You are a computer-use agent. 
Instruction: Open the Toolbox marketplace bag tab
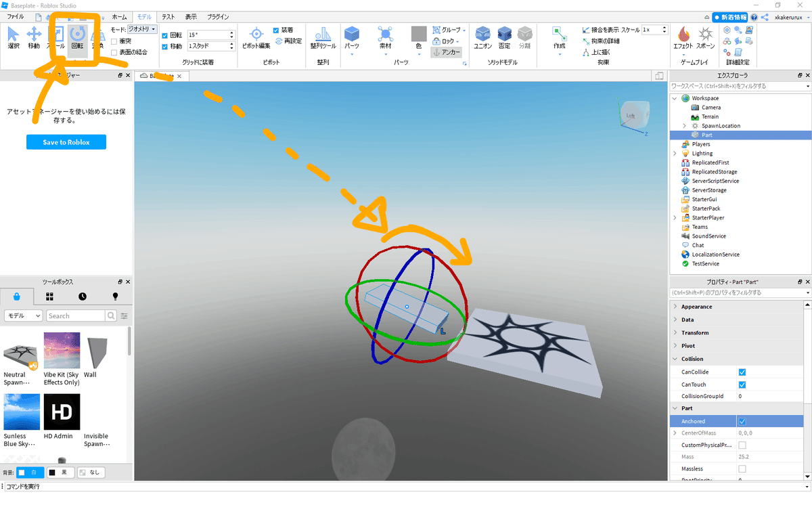[x=16, y=297]
